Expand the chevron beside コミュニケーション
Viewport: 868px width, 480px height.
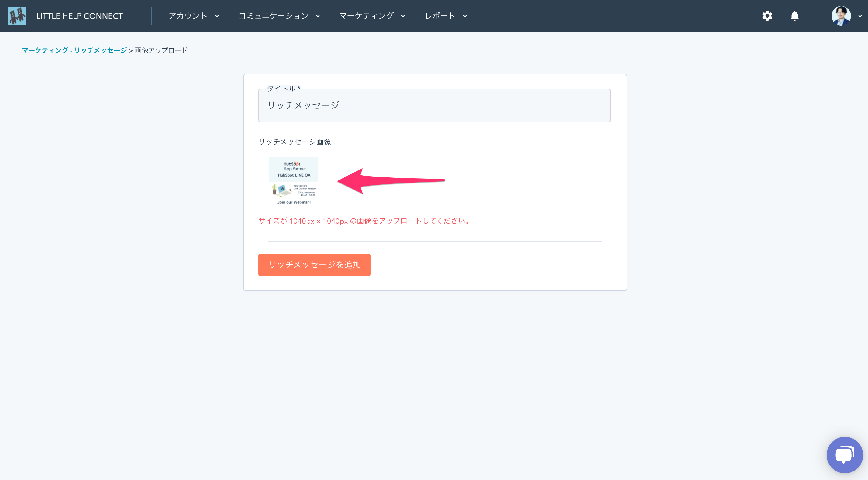pyautogui.click(x=318, y=16)
